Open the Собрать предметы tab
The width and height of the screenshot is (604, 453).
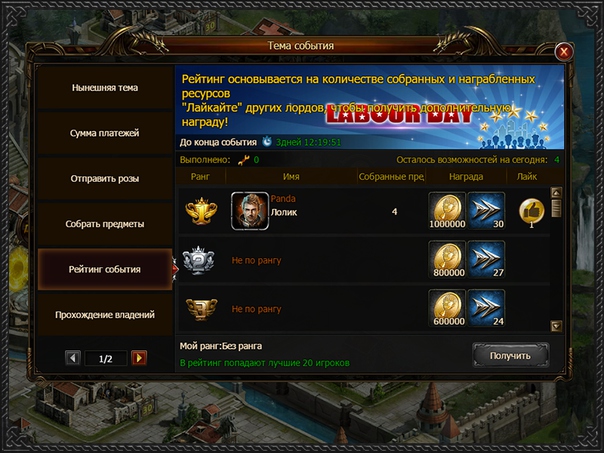pos(105,224)
